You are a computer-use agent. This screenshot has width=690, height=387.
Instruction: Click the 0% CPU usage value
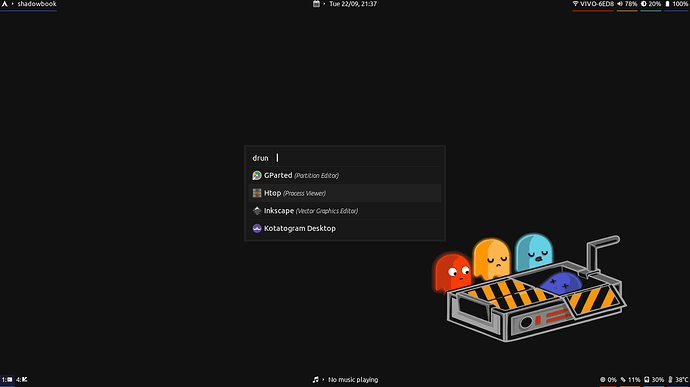click(612, 379)
